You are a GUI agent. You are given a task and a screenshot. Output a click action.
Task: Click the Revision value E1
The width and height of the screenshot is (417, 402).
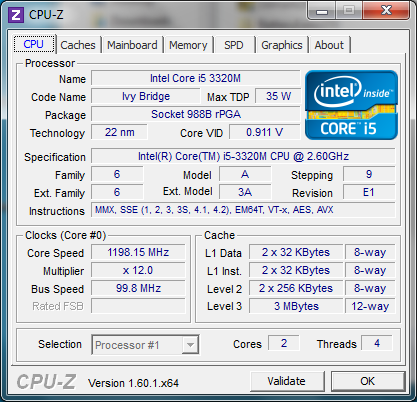point(369,192)
